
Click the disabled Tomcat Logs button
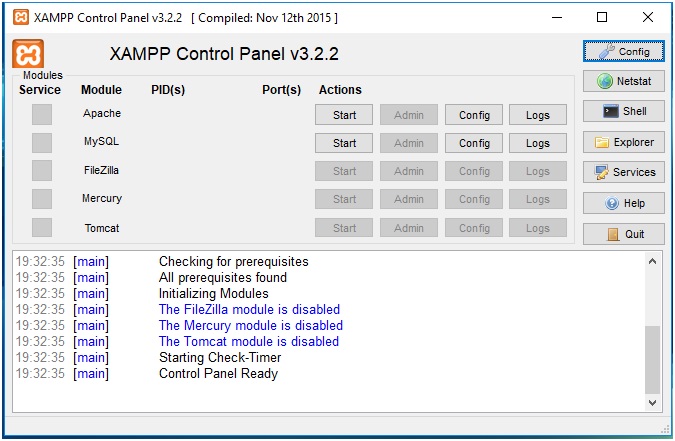pyautogui.click(x=538, y=228)
